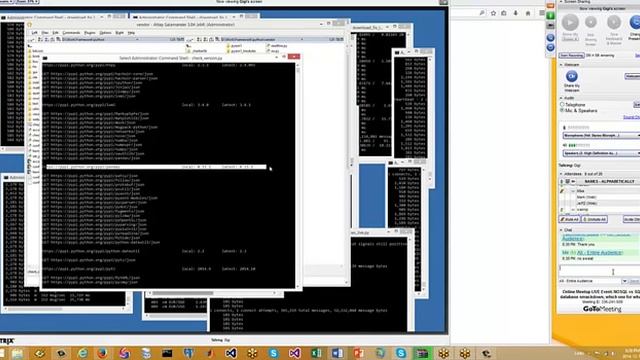
Task: Collapse the Attendees panel section
Action: click(561, 174)
